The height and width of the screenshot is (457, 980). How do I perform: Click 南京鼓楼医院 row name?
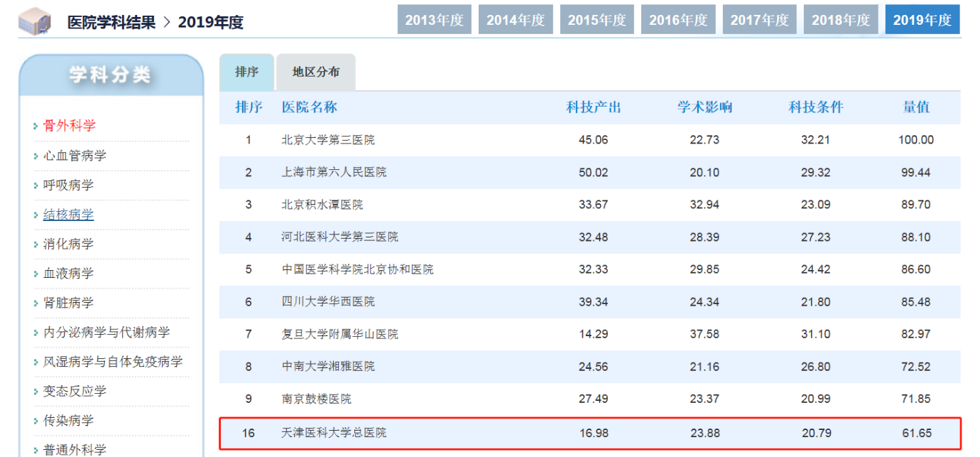tap(317, 399)
